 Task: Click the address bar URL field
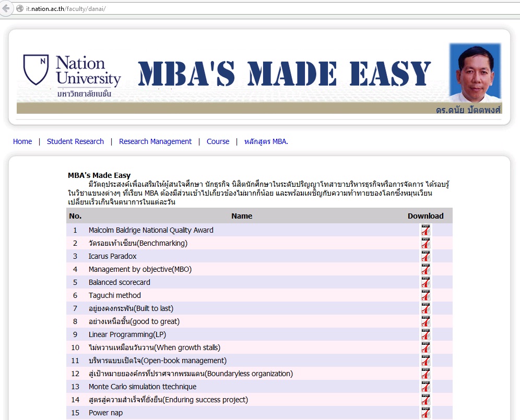[265, 9]
